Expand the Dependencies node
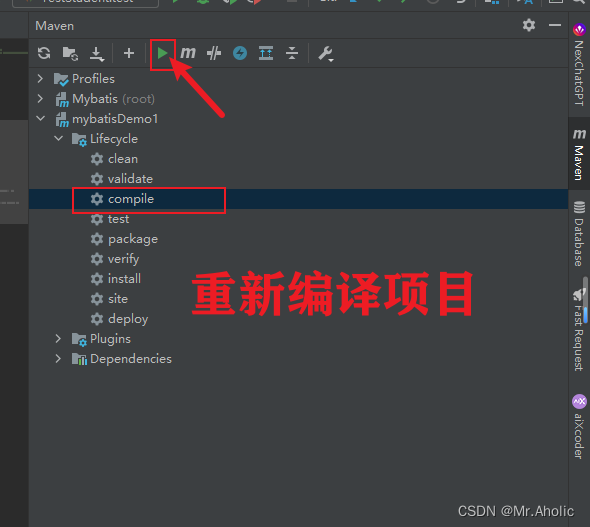590x527 pixels. coord(58,358)
